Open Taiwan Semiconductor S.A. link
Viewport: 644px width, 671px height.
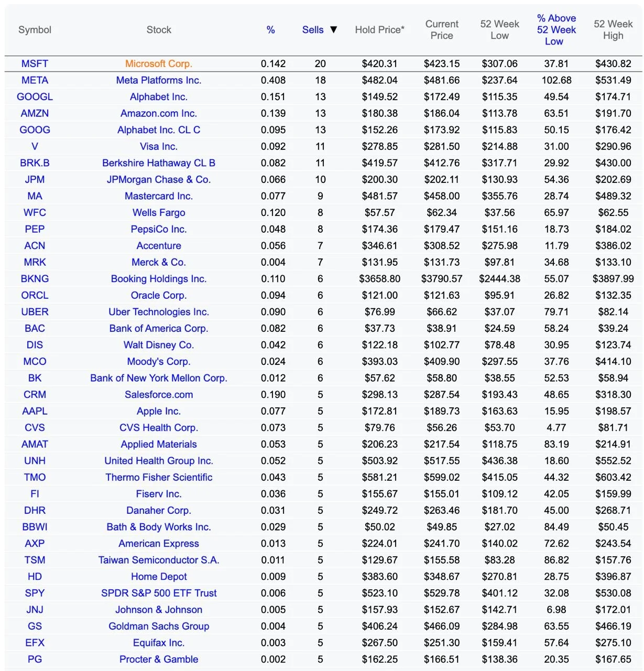159,560
